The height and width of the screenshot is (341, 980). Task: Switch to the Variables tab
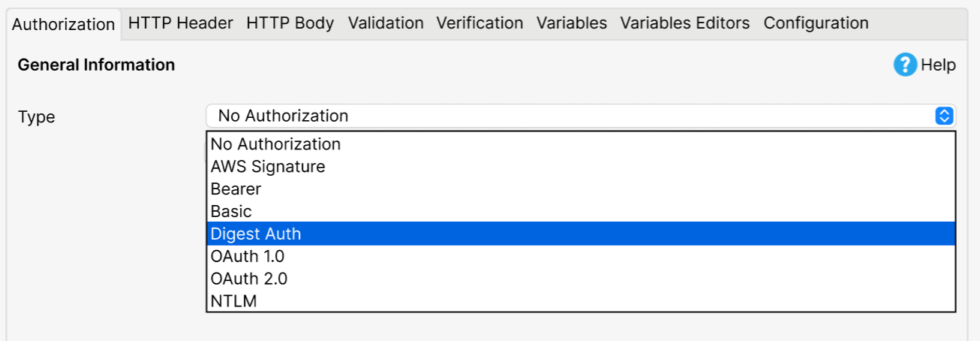click(572, 23)
